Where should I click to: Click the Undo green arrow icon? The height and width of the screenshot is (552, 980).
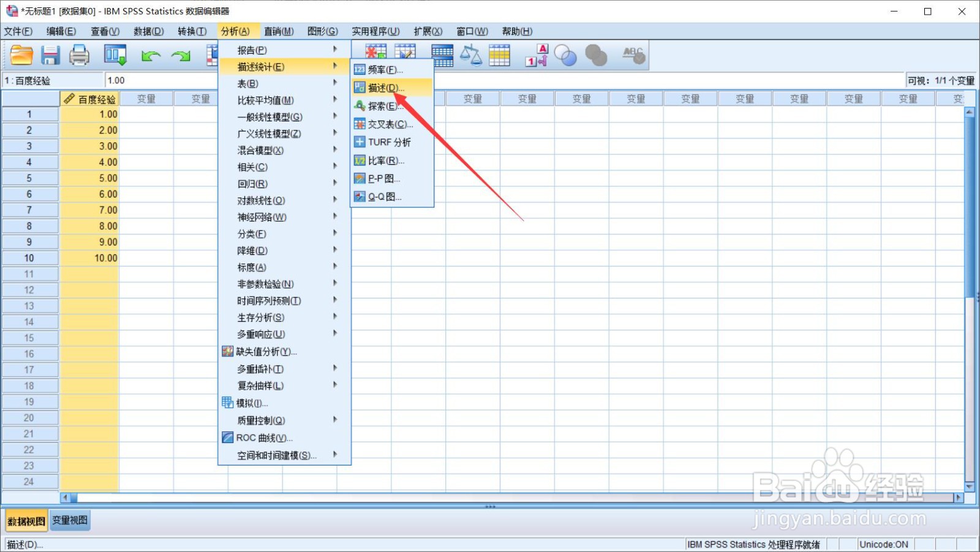point(151,56)
